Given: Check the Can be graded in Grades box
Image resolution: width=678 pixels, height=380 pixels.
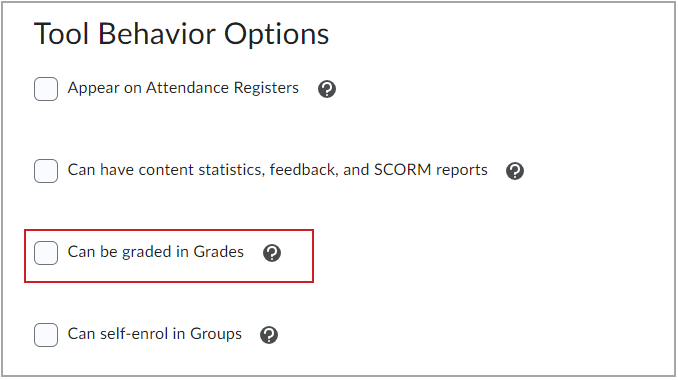Looking at the screenshot, I should (46, 253).
